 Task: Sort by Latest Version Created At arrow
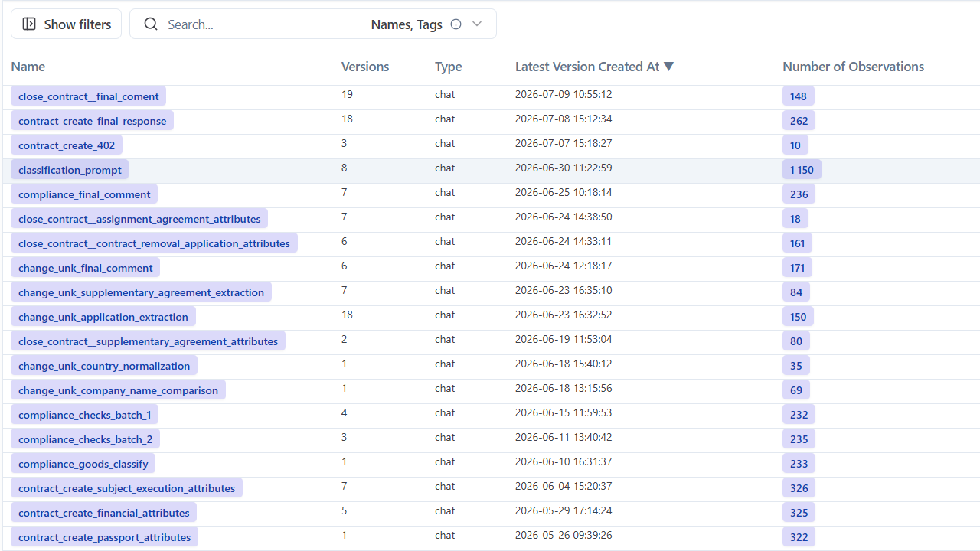coord(669,67)
